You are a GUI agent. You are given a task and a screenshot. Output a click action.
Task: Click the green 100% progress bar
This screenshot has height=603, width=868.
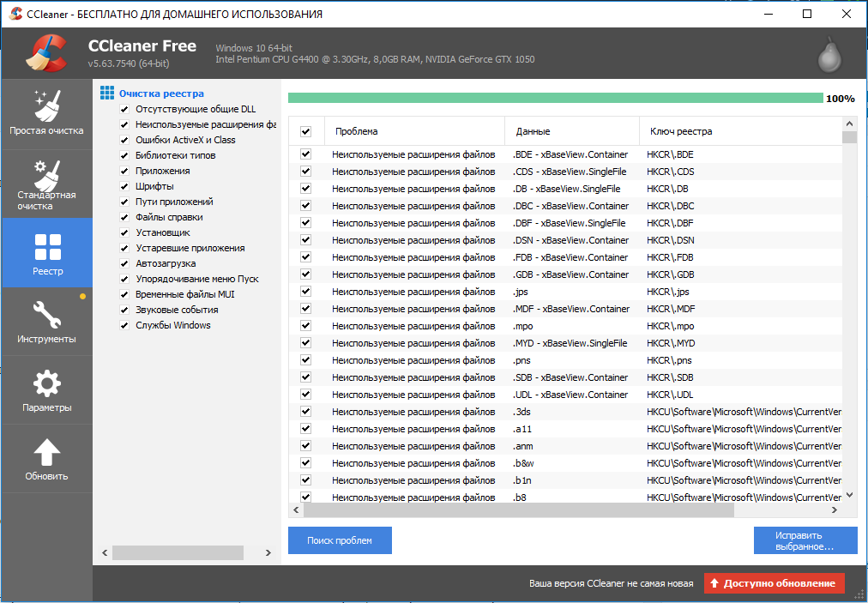tap(555, 98)
